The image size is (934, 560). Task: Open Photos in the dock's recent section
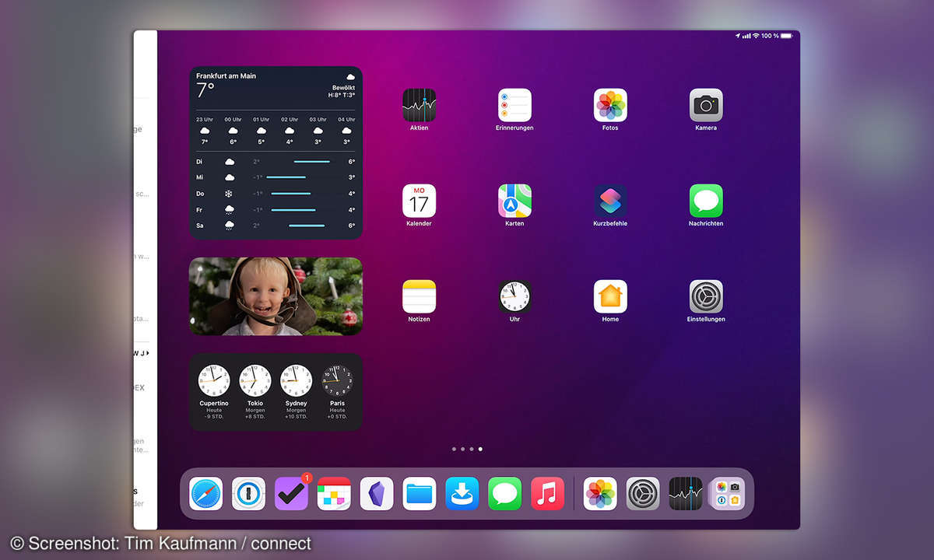600,494
